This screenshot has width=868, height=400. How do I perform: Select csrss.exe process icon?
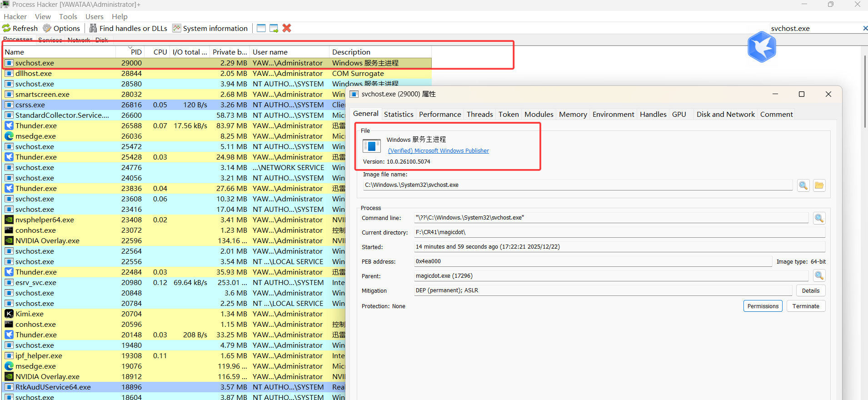pyautogui.click(x=9, y=105)
